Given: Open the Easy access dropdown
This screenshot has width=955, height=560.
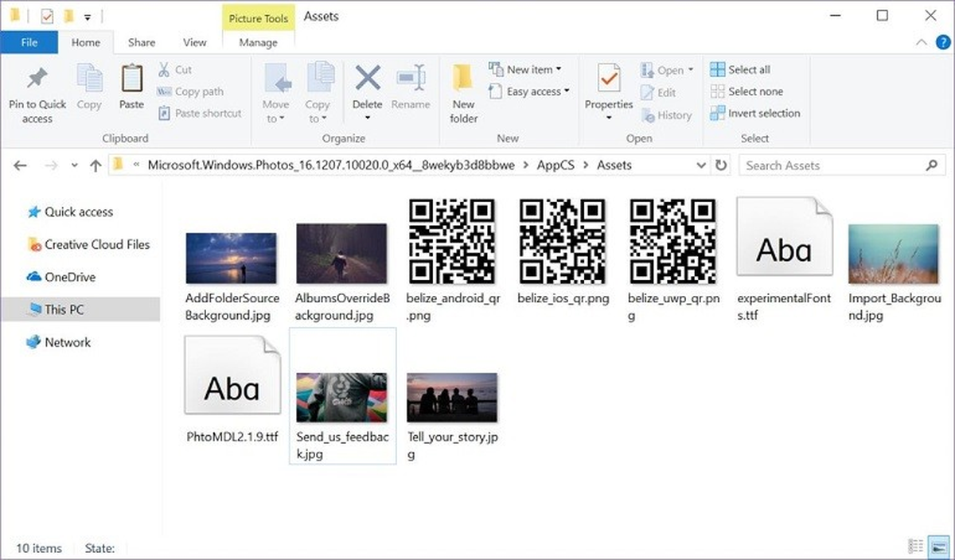Looking at the screenshot, I should coord(530,91).
